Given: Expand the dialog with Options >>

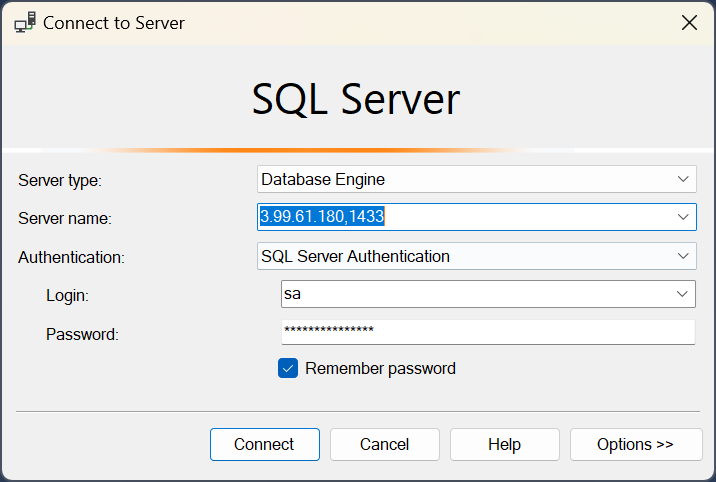Looking at the screenshot, I should coord(635,444).
